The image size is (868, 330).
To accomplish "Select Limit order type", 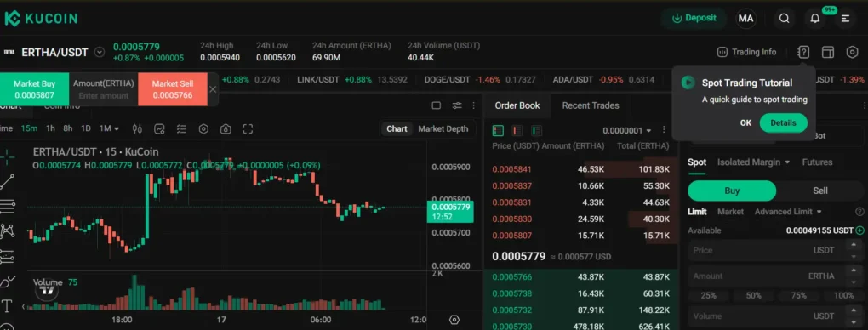I will click(x=697, y=212).
